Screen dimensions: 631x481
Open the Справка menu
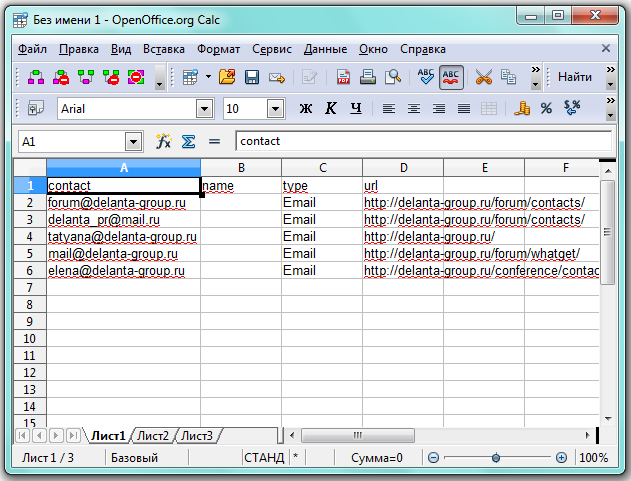[x=423, y=49]
